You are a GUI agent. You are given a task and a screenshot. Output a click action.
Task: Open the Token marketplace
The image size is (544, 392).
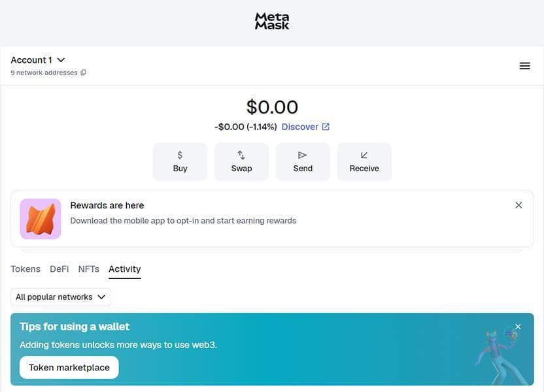pyautogui.click(x=69, y=367)
